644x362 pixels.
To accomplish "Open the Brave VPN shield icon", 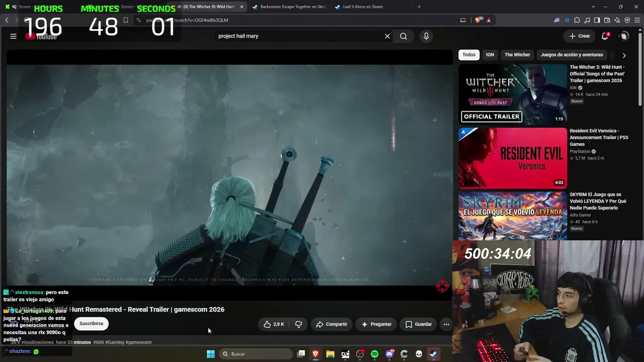I will pyautogui.click(x=627, y=20).
